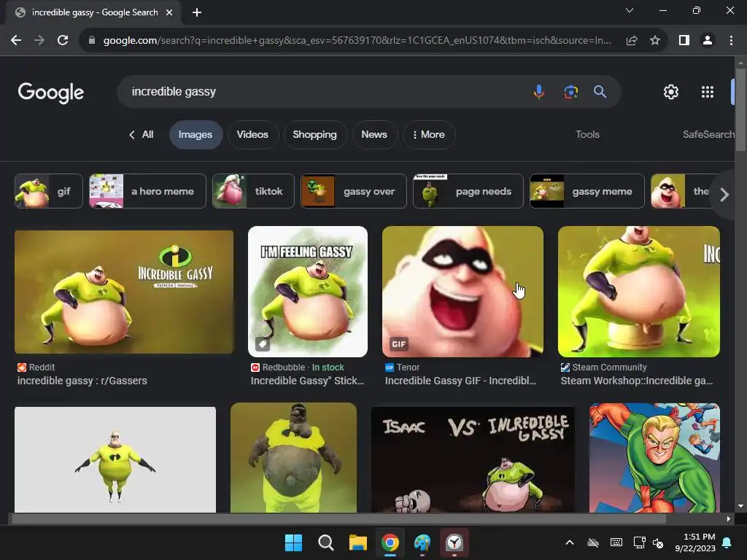The image size is (747, 560).
Task: Search by image with Google Lens icon
Action: 570,91
